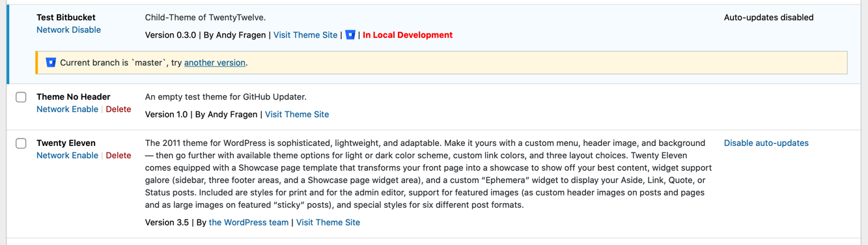
Task: Open Visit Theme Site for Test Bitbucket
Action: [305, 35]
